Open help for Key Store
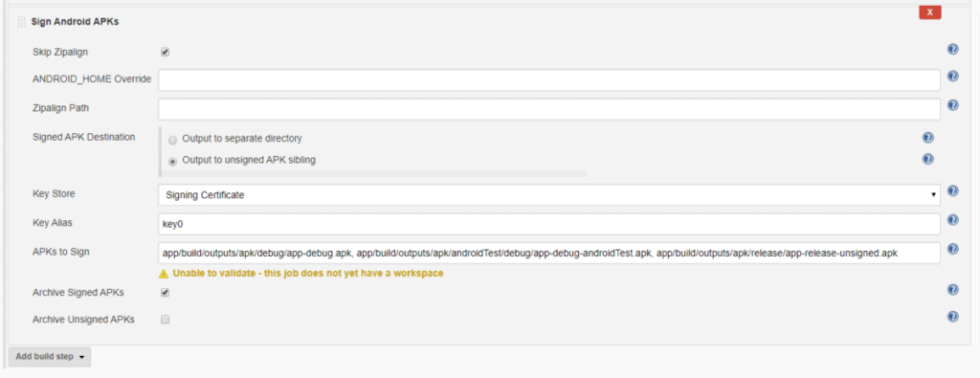The width and height of the screenshot is (980, 378). click(x=952, y=191)
